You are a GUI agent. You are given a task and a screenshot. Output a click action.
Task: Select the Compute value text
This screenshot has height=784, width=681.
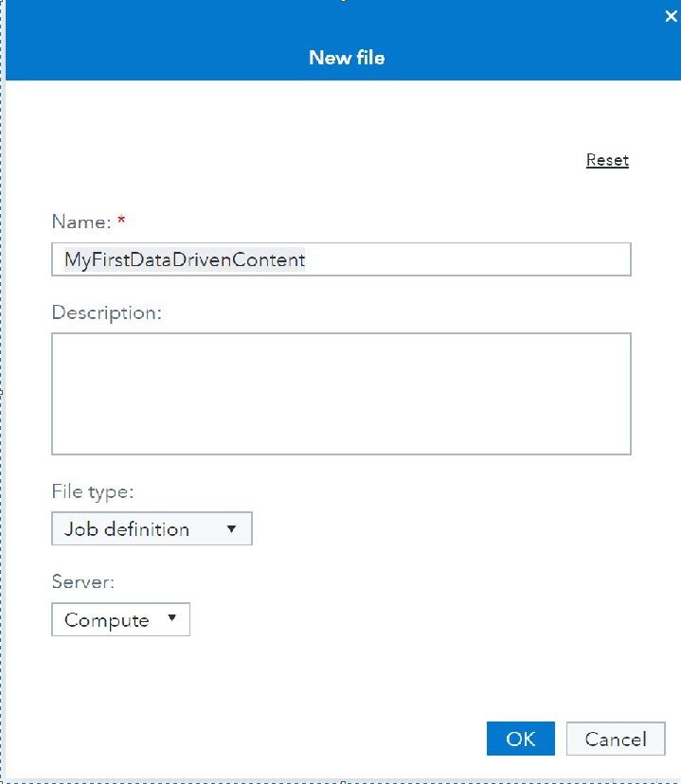coord(106,620)
